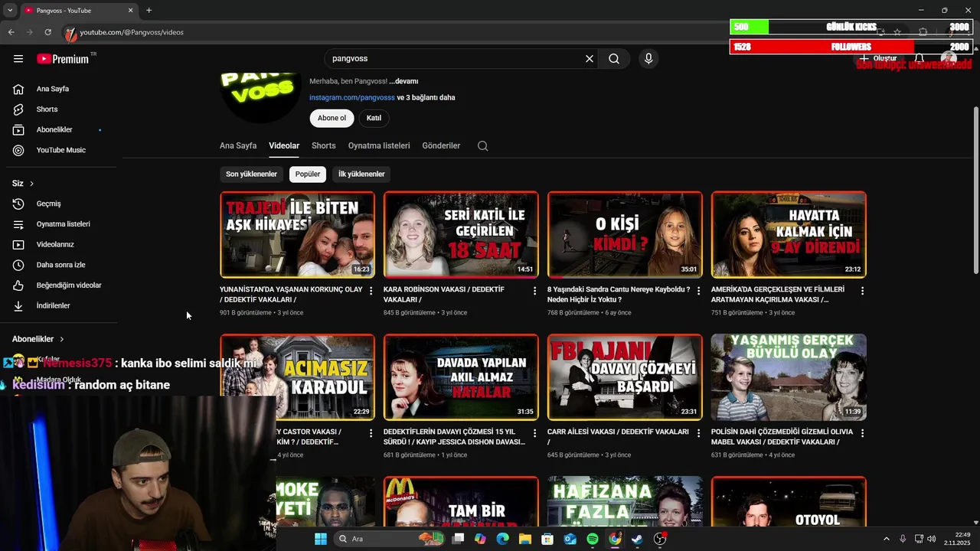Viewport: 980px width, 551px height.
Task: Open the Windows Start menu
Action: (x=321, y=539)
